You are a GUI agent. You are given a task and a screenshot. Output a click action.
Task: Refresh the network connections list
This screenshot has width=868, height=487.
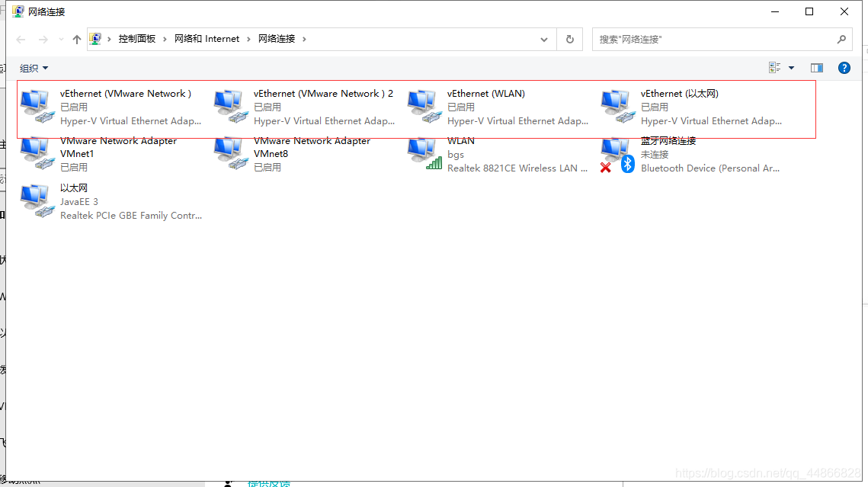tap(569, 40)
